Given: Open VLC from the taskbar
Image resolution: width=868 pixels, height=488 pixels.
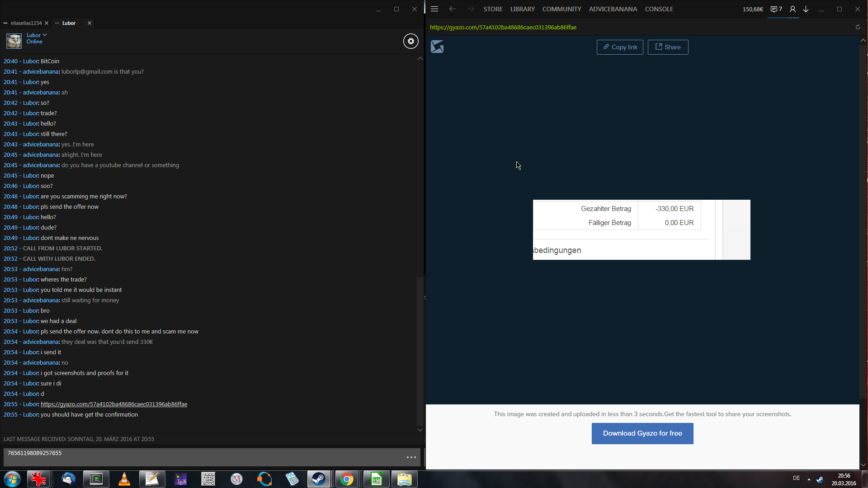Looking at the screenshot, I should (x=124, y=479).
